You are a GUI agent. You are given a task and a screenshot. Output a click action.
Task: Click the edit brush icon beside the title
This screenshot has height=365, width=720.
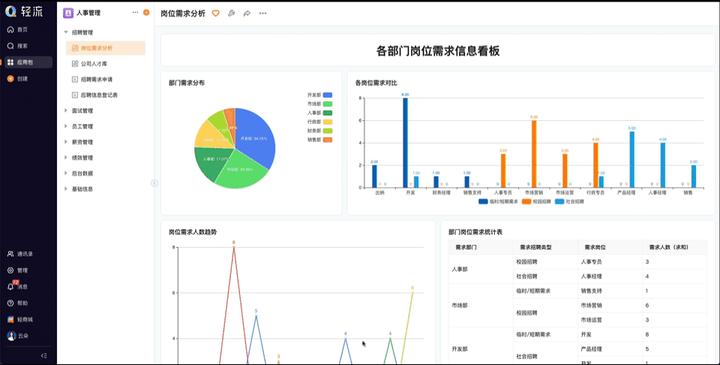click(231, 13)
